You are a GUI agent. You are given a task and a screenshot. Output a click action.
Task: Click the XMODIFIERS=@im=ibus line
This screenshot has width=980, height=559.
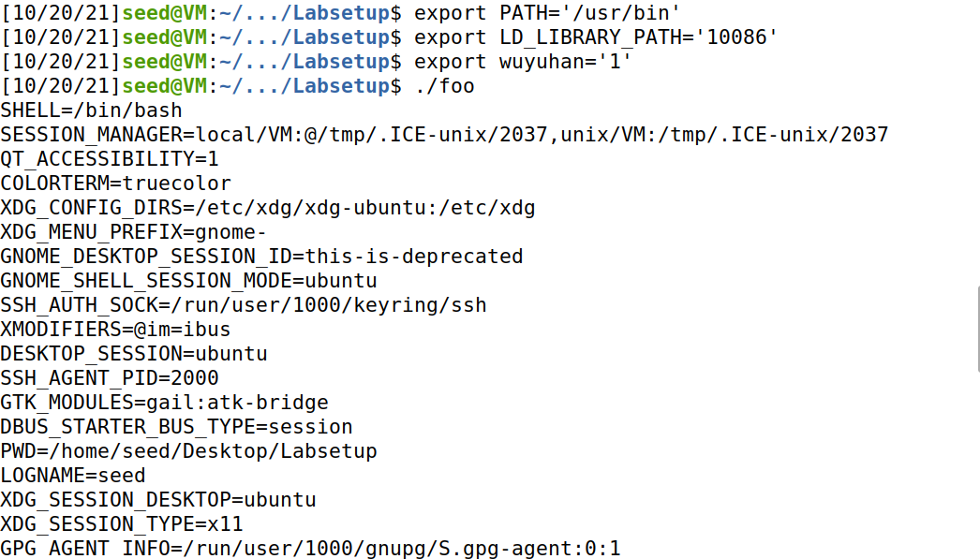point(115,330)
